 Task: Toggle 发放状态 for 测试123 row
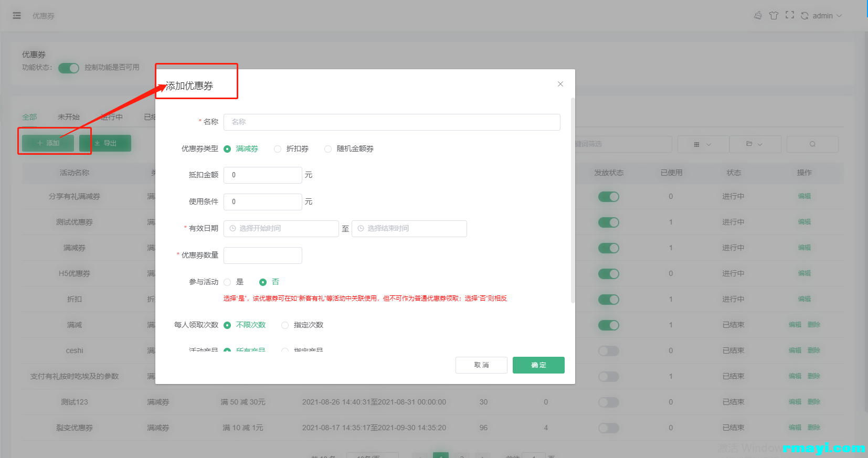click(609, 402)
